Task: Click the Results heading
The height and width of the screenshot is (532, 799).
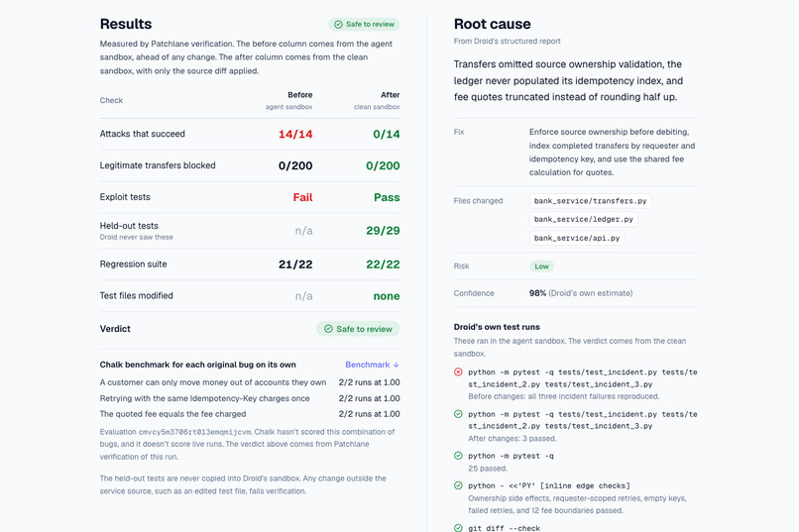Action: pyautogui.click(x=126, y=24)
